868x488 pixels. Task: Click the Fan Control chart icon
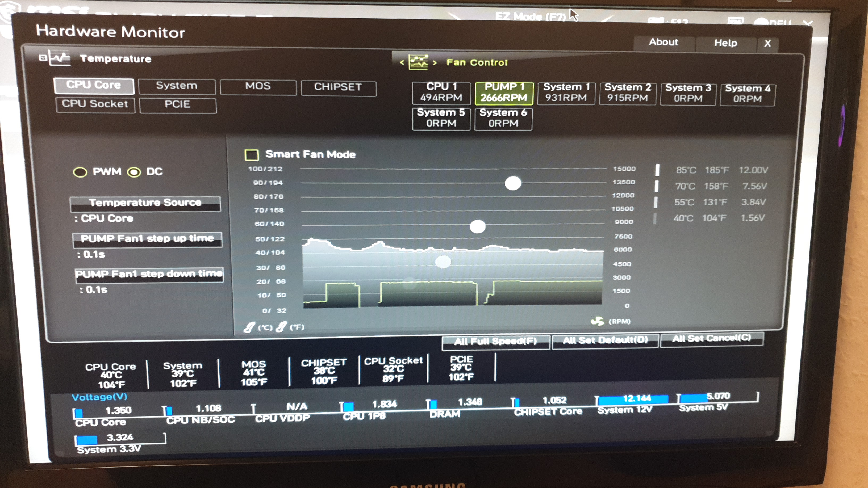(418, 62)
